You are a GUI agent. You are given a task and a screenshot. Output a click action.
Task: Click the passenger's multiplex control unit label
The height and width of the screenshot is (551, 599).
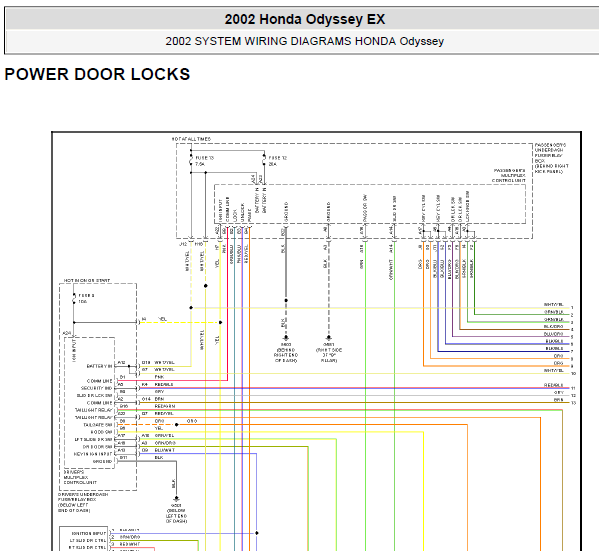tap(509, 175)
